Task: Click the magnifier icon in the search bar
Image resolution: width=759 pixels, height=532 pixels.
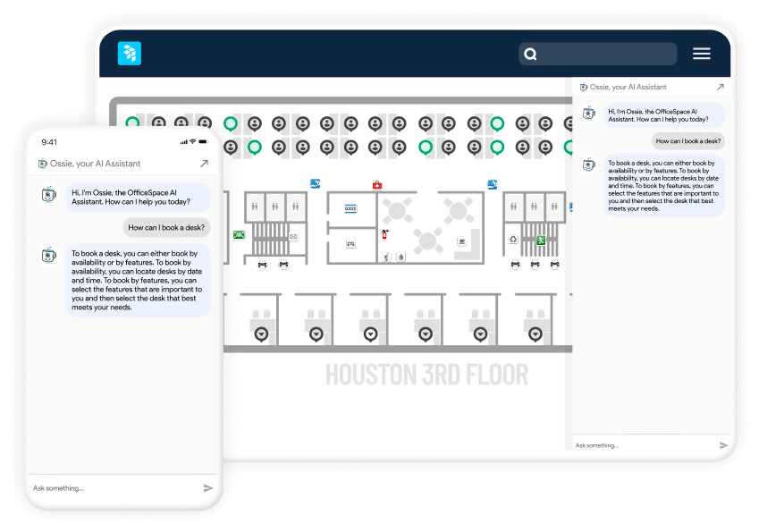Action: click(530, 54)
